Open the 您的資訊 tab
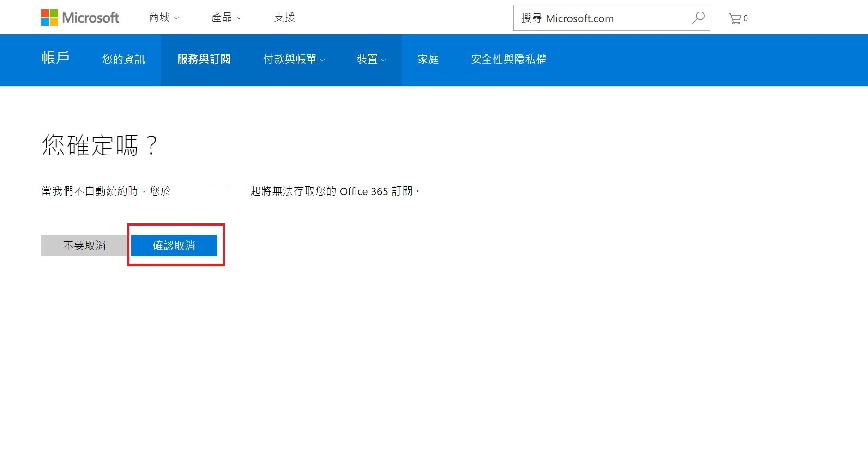 (x=123, y=59)
